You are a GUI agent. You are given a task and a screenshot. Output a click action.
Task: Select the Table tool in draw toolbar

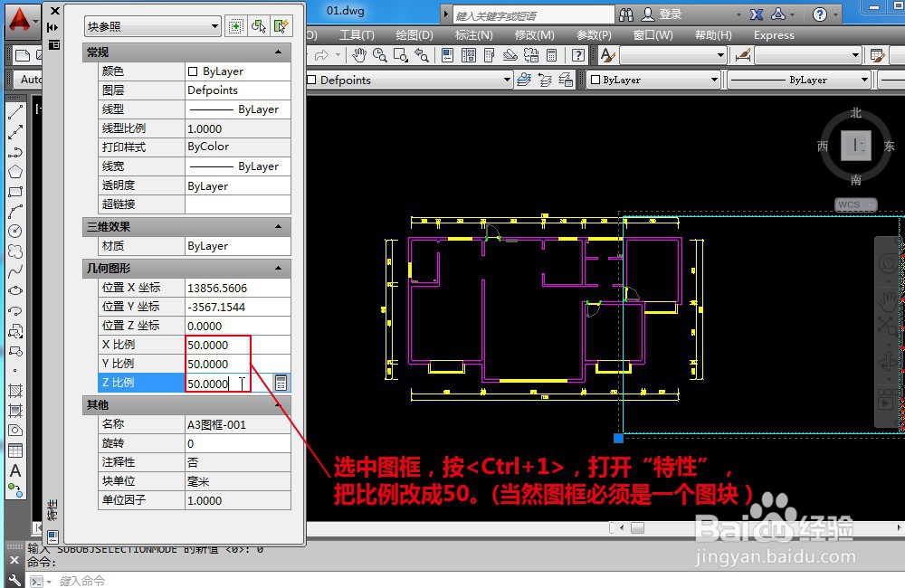pyautogui.click(x=15, y=450)
